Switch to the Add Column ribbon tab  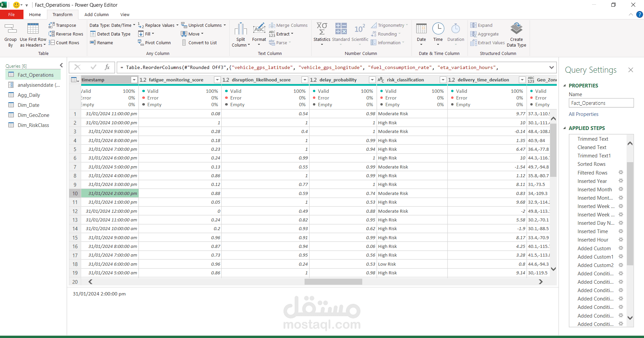click(96, 14)
